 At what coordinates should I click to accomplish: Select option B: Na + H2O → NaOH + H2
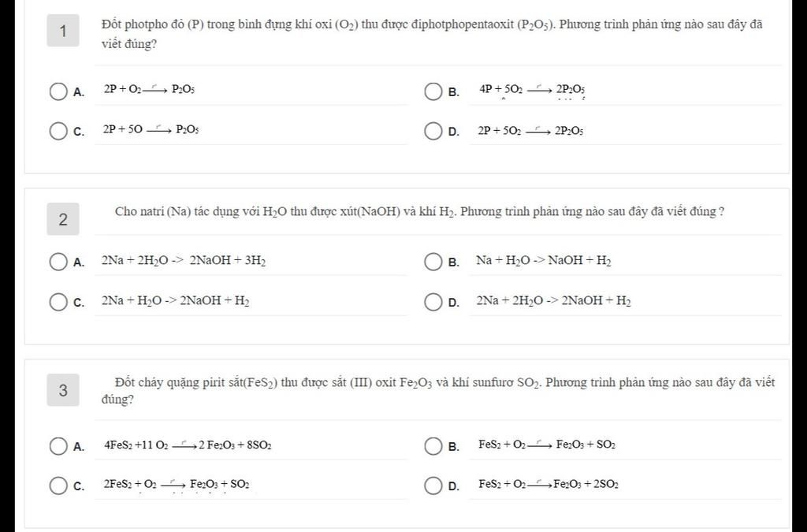click(x=433, y=262)
